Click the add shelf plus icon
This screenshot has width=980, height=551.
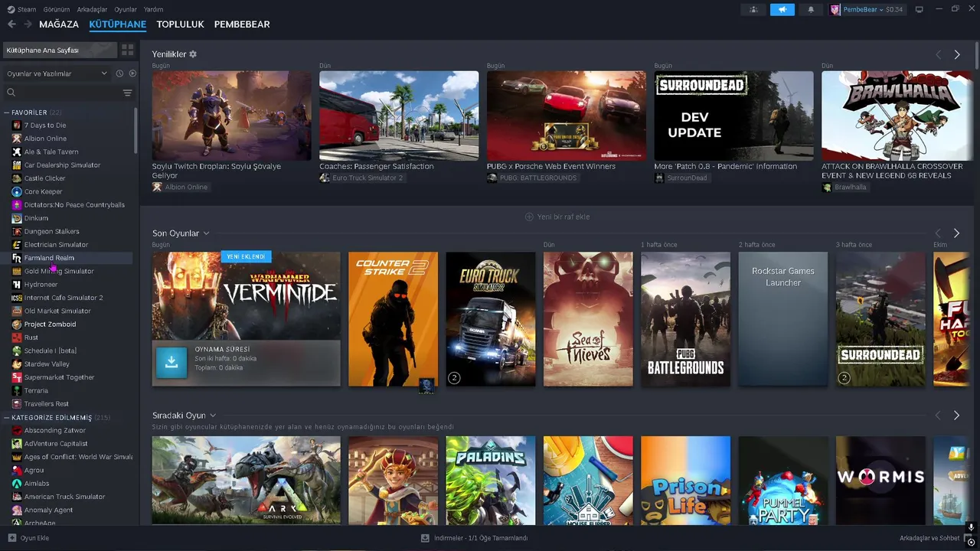tap(529, 217)
